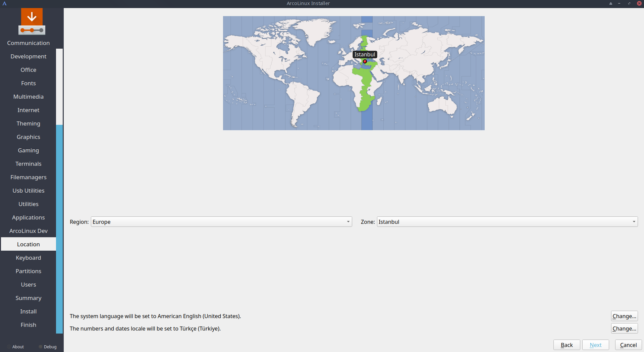
Task: Click the keep-above arrow icon in the title bar
Action: (611, 3)
